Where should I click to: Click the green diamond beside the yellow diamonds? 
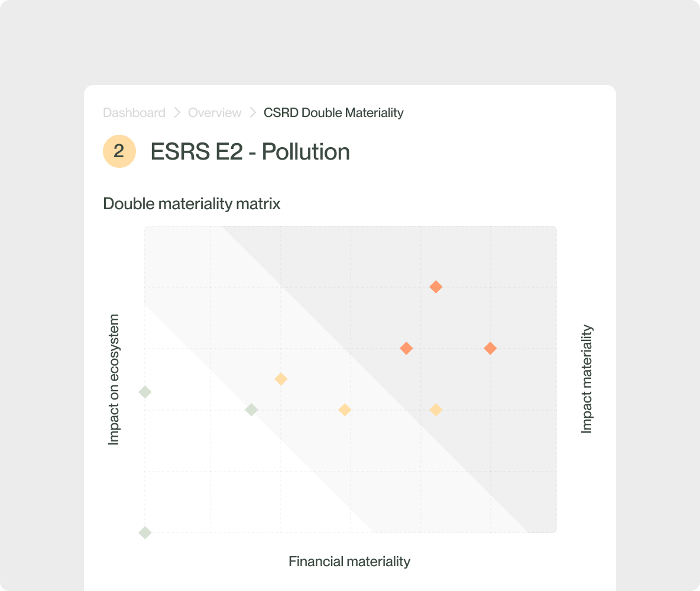[251, 410]
